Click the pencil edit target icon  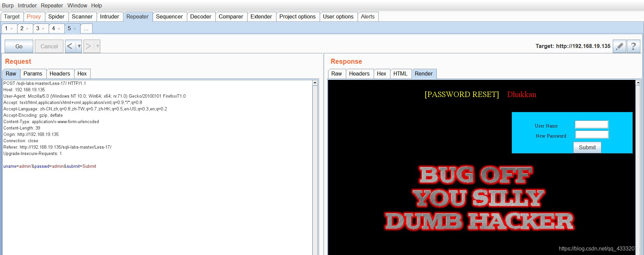point(620,46)
